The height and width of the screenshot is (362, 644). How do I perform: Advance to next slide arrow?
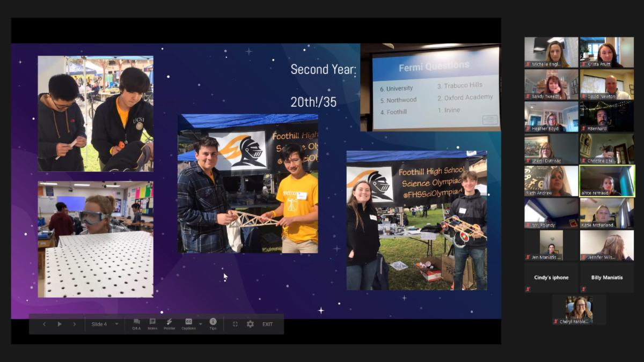75,324
